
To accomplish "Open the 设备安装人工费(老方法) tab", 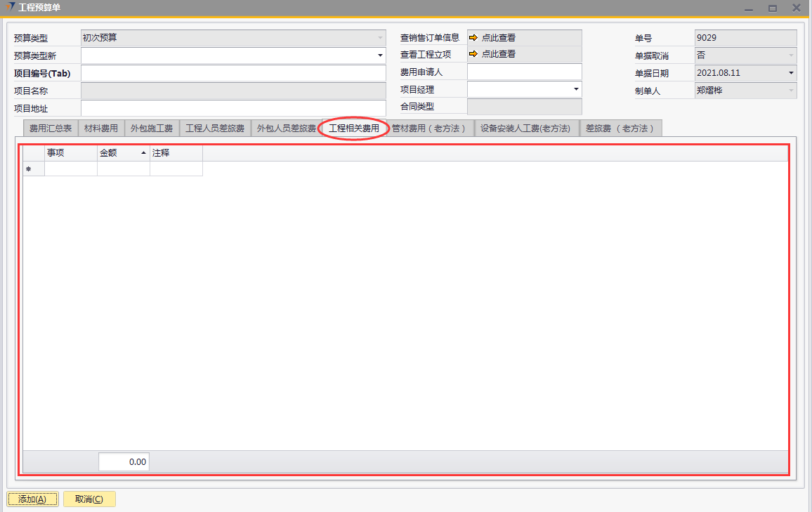I will click(x=525, y=129).
